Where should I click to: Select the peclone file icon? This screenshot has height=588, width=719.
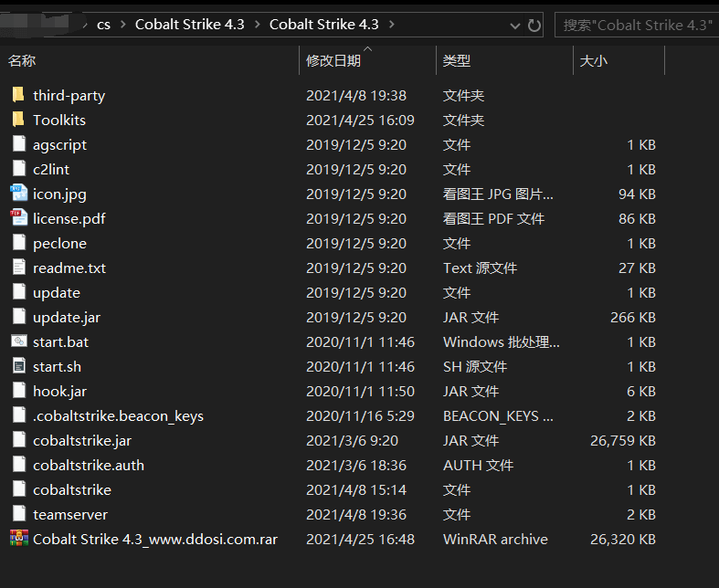pyautogui.click(x=19, y=243)
